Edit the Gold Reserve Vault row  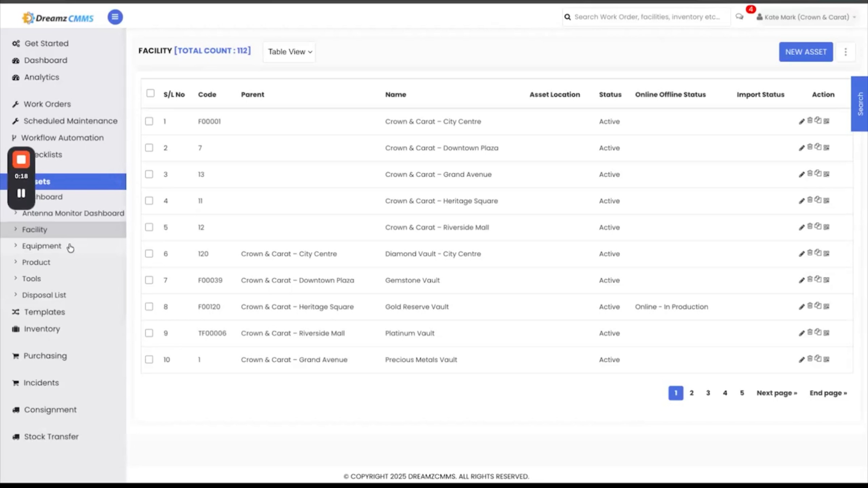(802, 307)
